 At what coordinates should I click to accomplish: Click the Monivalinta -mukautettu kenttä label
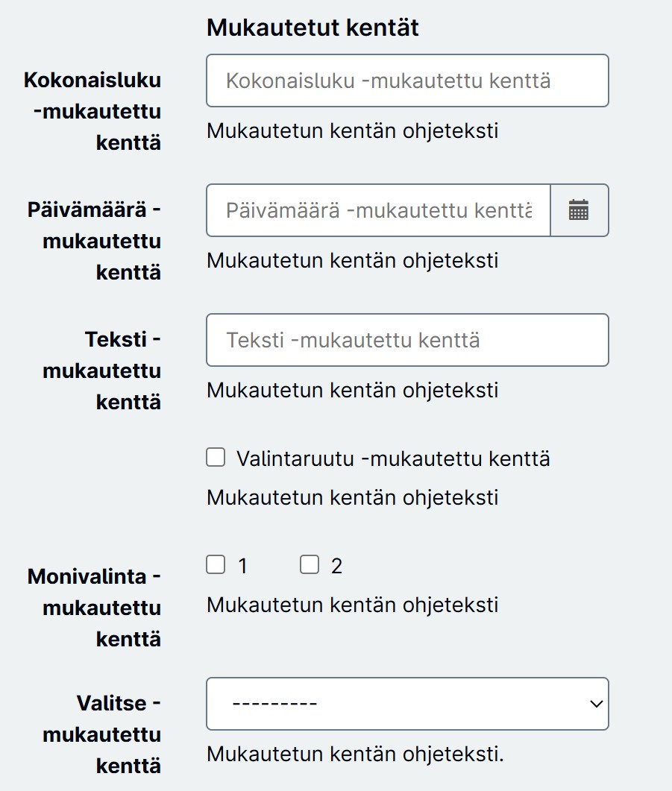[94, 608]
